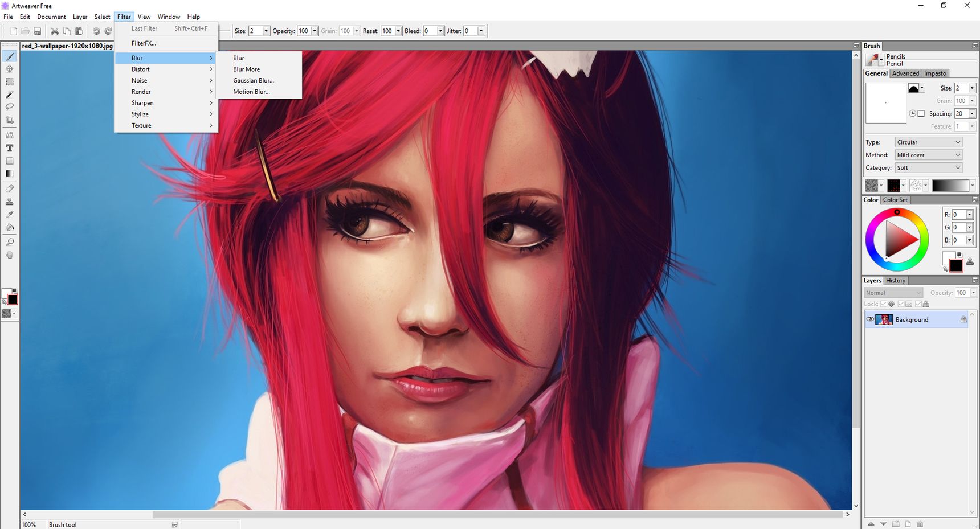This screenshot has width=980, height=529.
Task: Open the Distort filter submenu
Action: [166, 69]
